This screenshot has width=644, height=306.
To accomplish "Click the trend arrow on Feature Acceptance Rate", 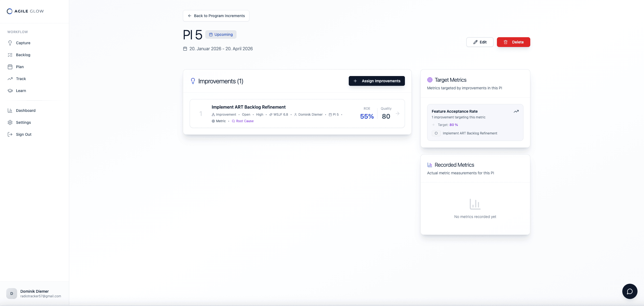I will tap(516, 111).
